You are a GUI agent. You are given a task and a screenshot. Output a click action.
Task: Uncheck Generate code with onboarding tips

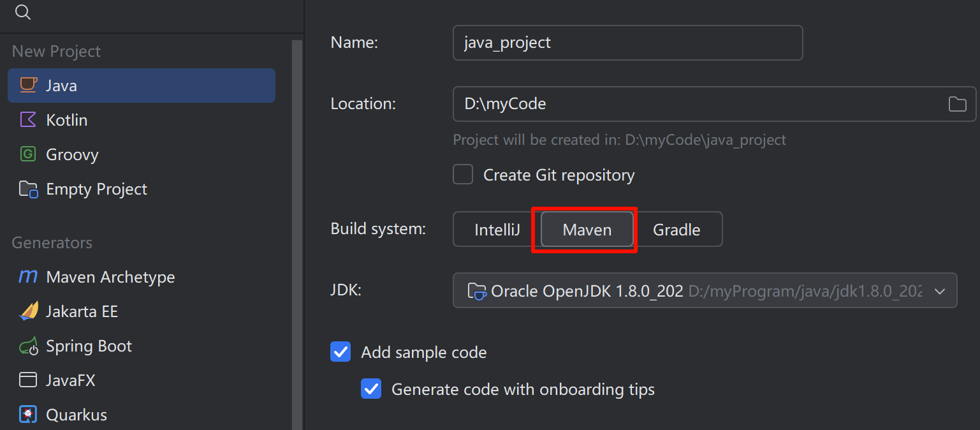[371, 389]
